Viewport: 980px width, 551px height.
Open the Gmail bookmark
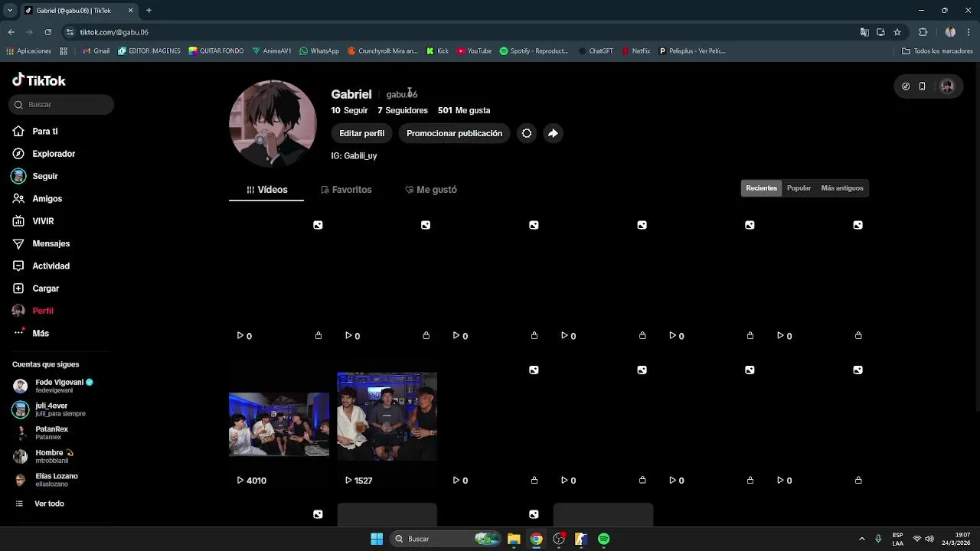pos(96,51)
